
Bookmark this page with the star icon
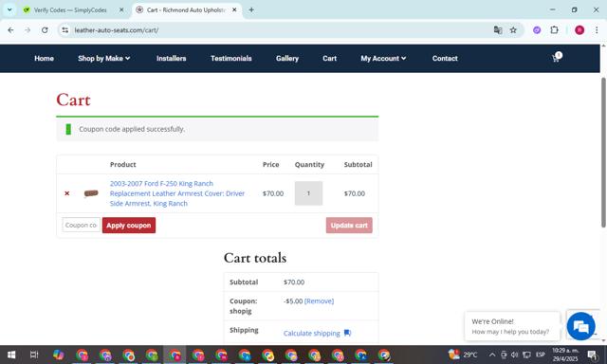[513, 29]
